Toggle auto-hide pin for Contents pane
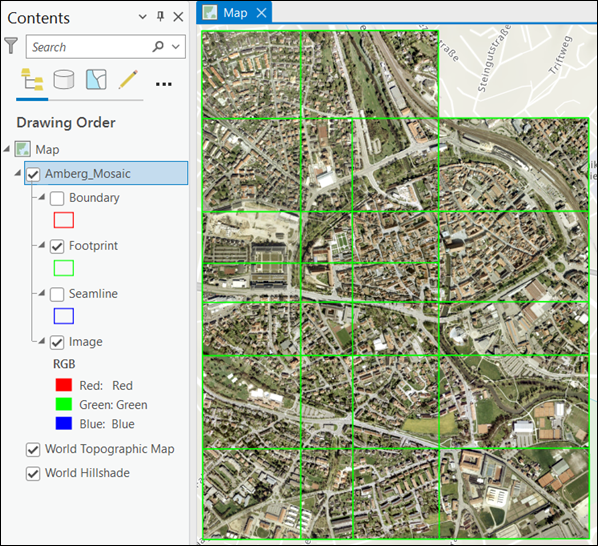Image resolution: width=598 pixels, height=546 pixels. click(161, 16)
